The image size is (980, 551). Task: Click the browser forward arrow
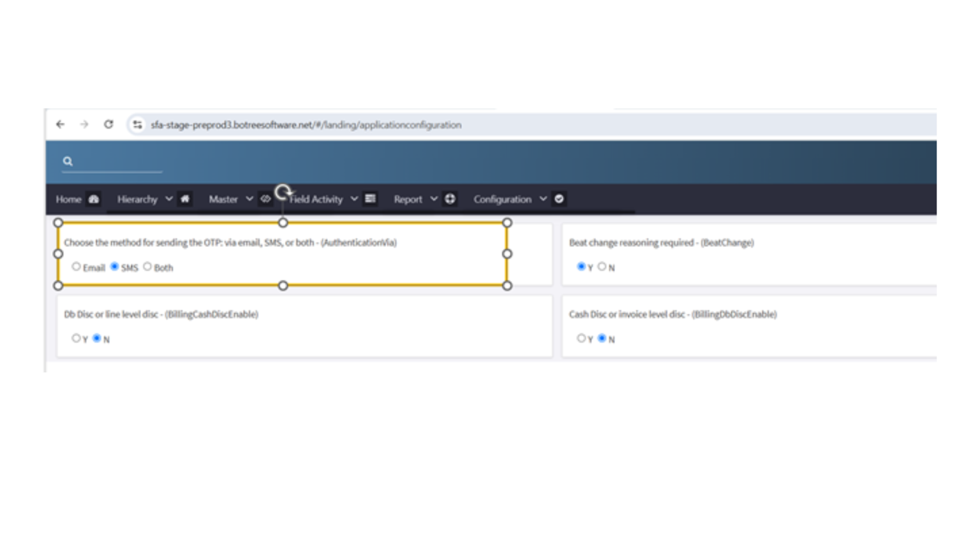[x=84, y=124]
